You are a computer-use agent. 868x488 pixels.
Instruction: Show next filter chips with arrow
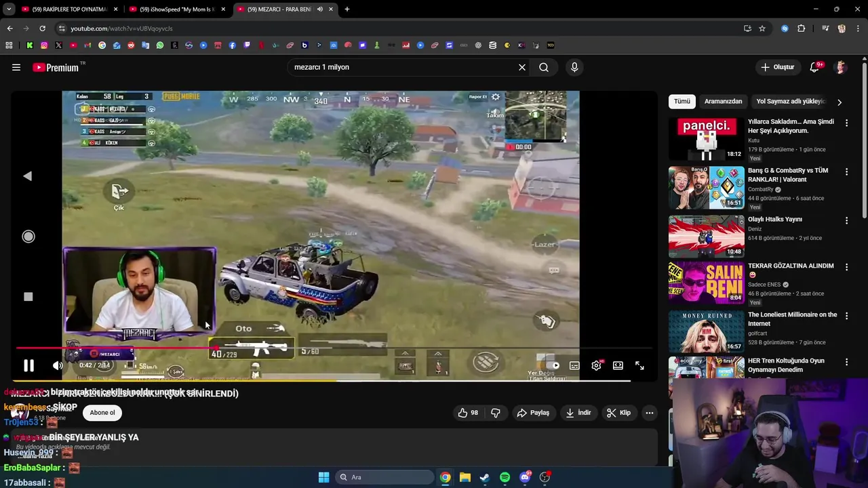pos(840,102)
